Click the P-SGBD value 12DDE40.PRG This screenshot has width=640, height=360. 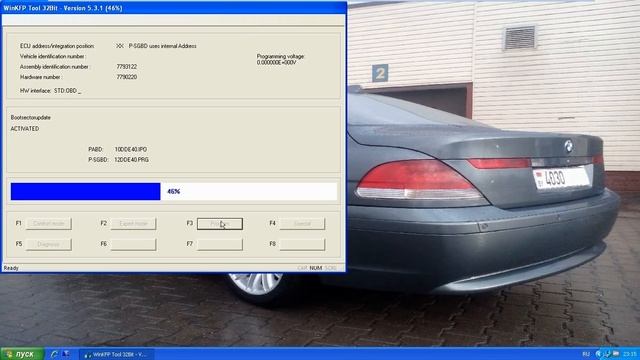(131, 160)
